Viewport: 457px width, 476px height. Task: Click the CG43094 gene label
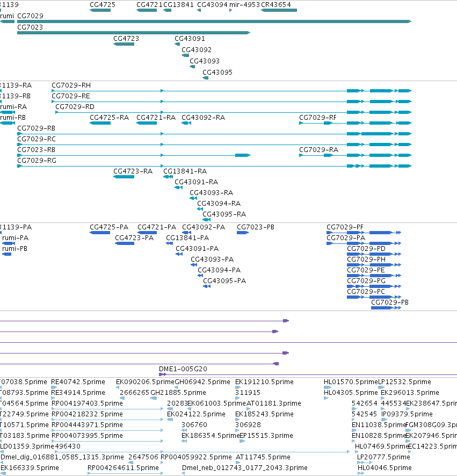click(212, 4)
